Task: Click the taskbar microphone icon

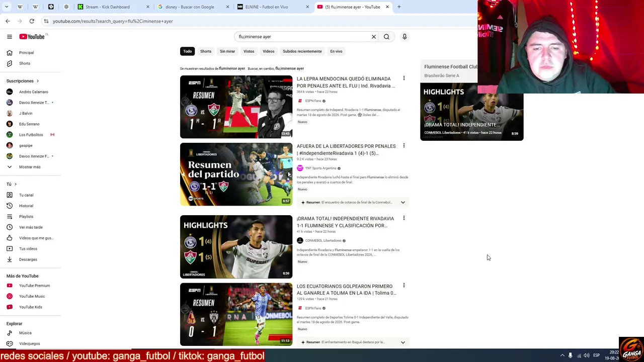Action: [570, 355]
